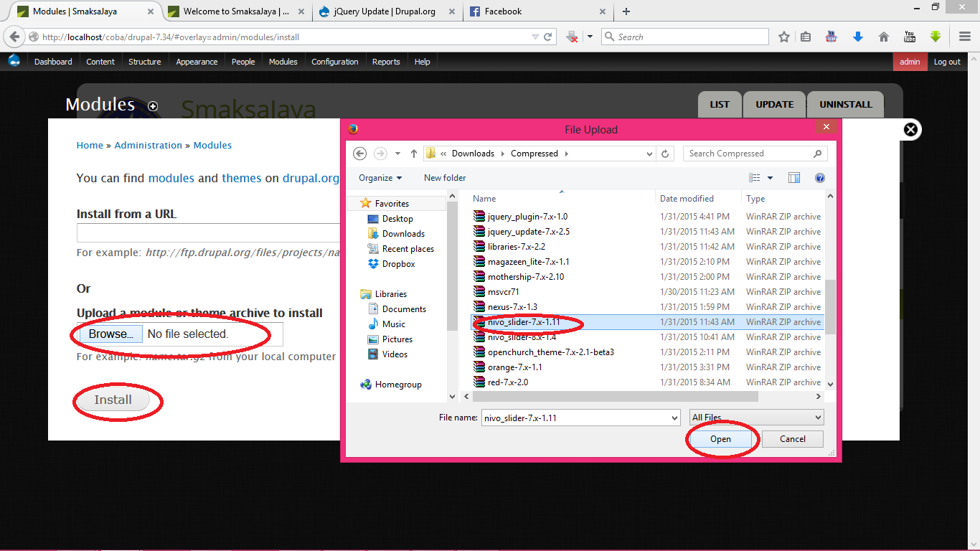The image size is (980, 551).
Task: Open the Firefox hamburger menu
Action: coord(965,37)
